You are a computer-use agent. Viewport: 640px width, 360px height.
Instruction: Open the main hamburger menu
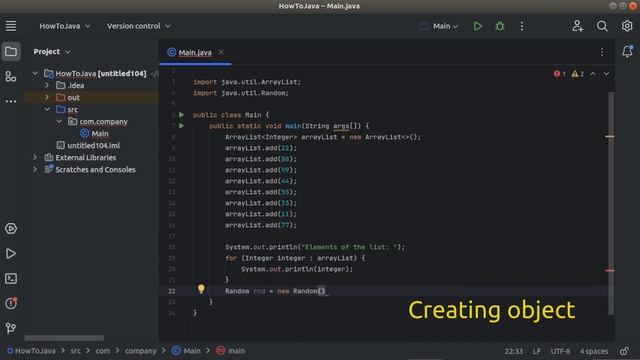click(x=11, y=26)
